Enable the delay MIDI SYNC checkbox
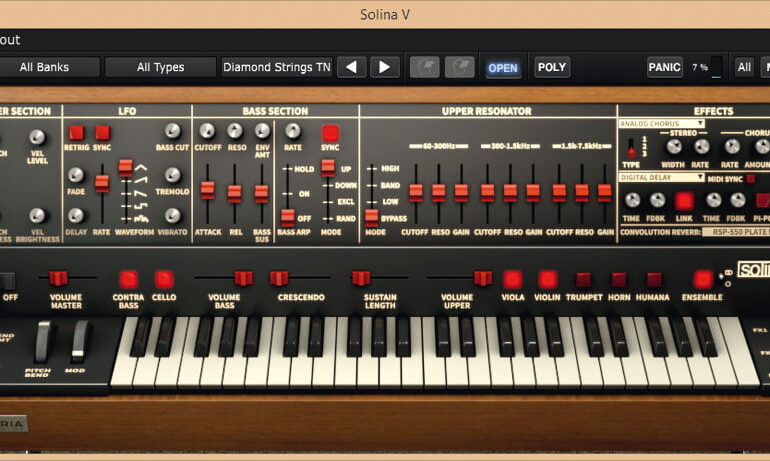 pyautogui.click(x=750, y=179)
